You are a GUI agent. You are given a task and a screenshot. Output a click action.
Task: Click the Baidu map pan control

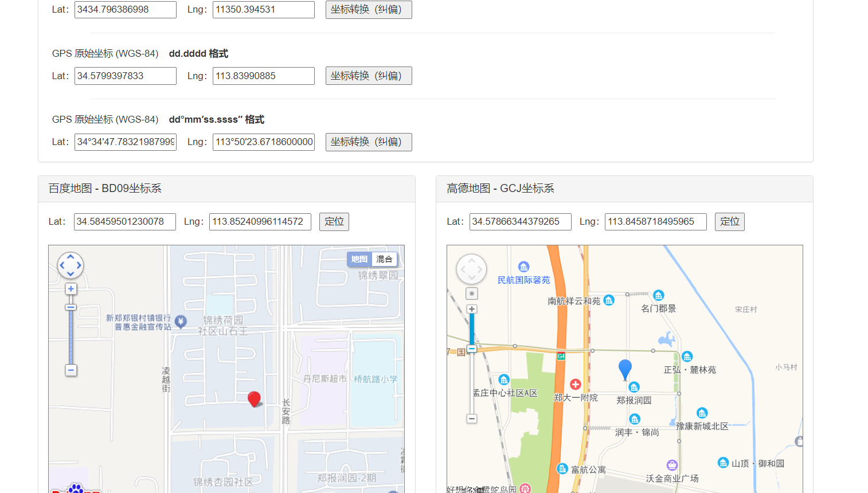pos(71,265)
